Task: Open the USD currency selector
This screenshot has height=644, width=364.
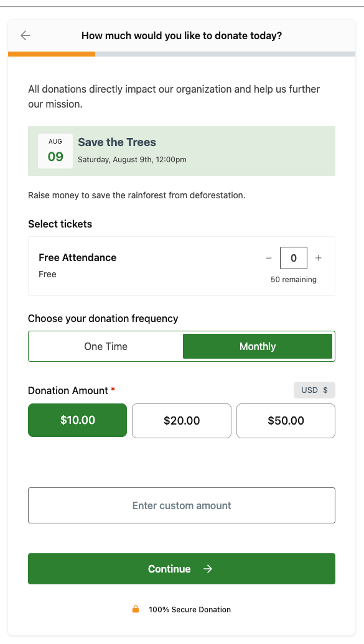Action: 314,390
